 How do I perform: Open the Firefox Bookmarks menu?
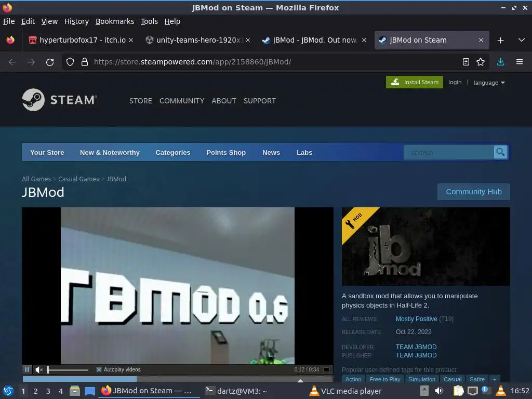(115, 21)
